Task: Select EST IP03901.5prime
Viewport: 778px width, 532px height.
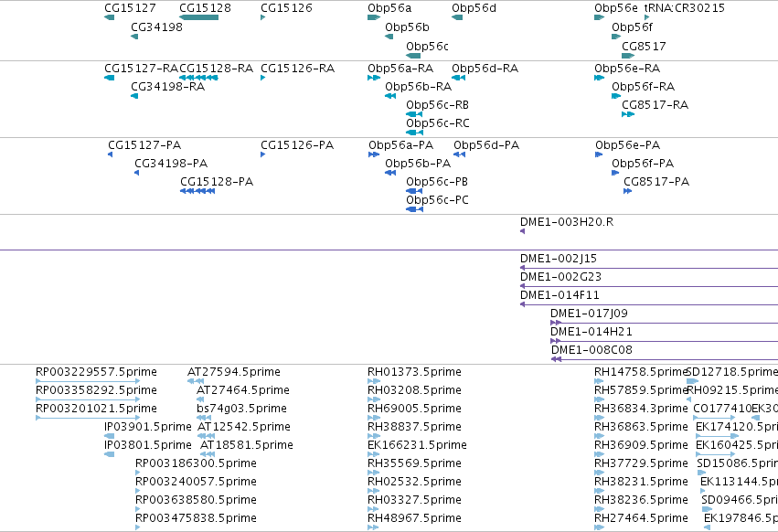Action: tap(148, 427)
